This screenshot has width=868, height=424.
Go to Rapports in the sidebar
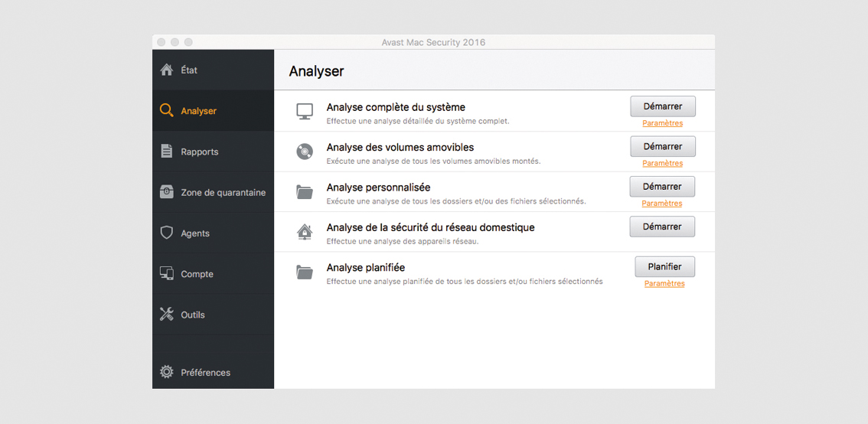[213, 152]
